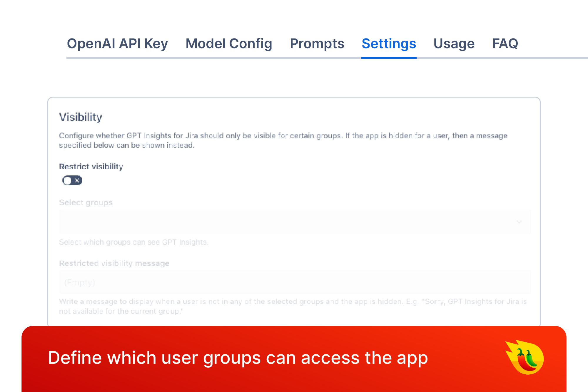Click the Visibility section heading
Viewport: 588px width, 392px height.
81,117
